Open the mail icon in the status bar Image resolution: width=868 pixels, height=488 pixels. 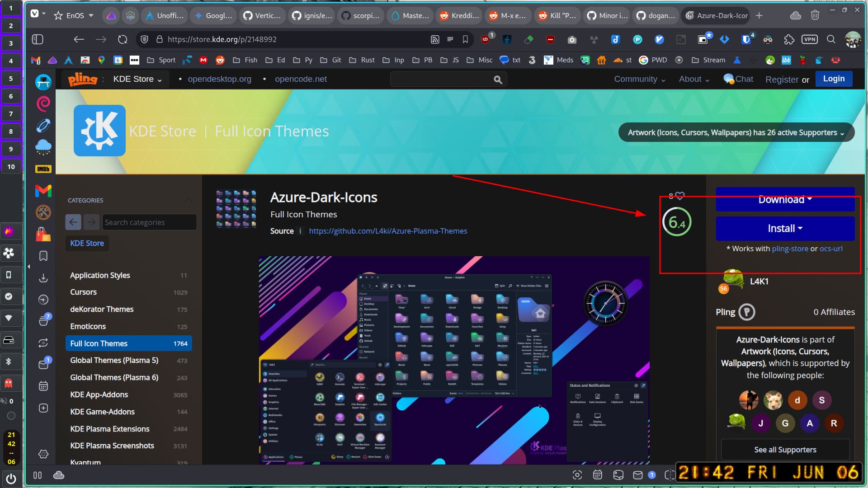tap(638, 475)
